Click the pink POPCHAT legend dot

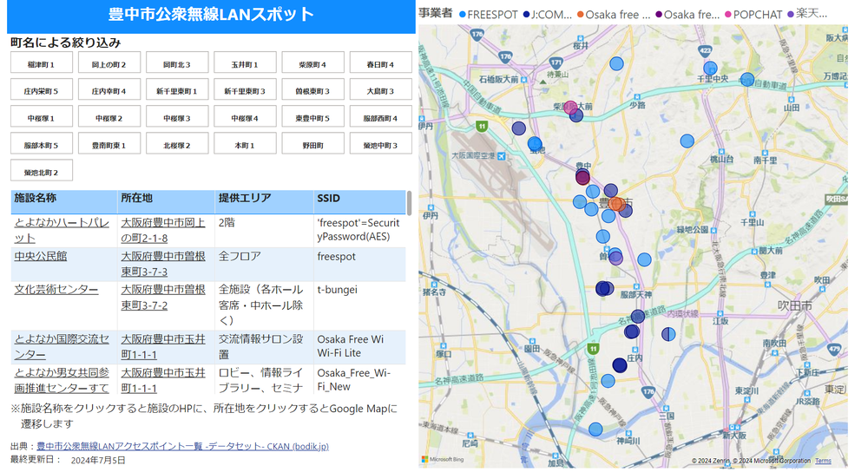tap(728, 15)
